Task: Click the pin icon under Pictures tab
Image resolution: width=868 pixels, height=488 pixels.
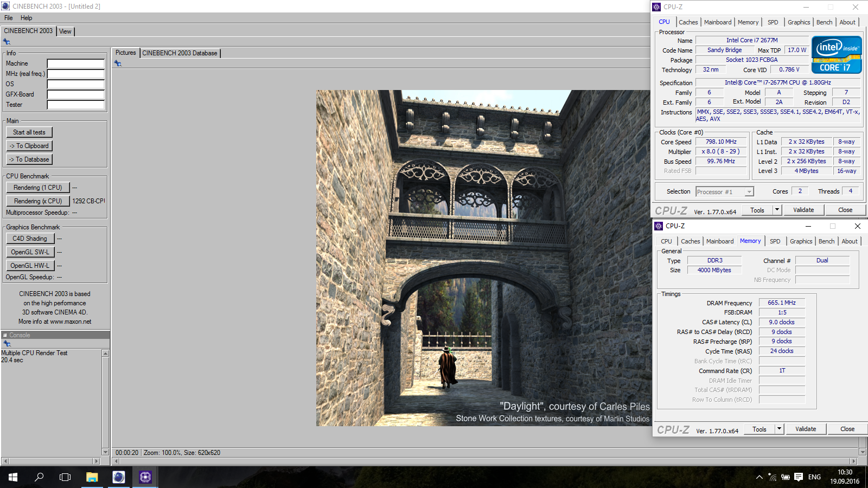Action: coord(118,63)
